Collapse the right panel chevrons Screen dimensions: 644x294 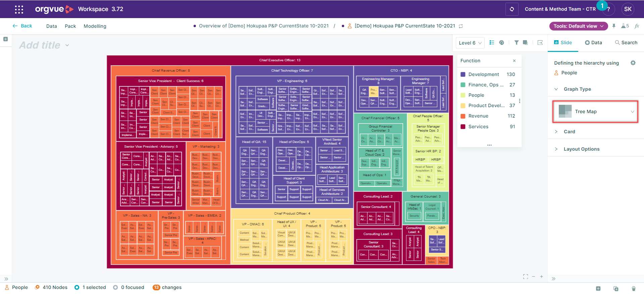coord(553,279)
